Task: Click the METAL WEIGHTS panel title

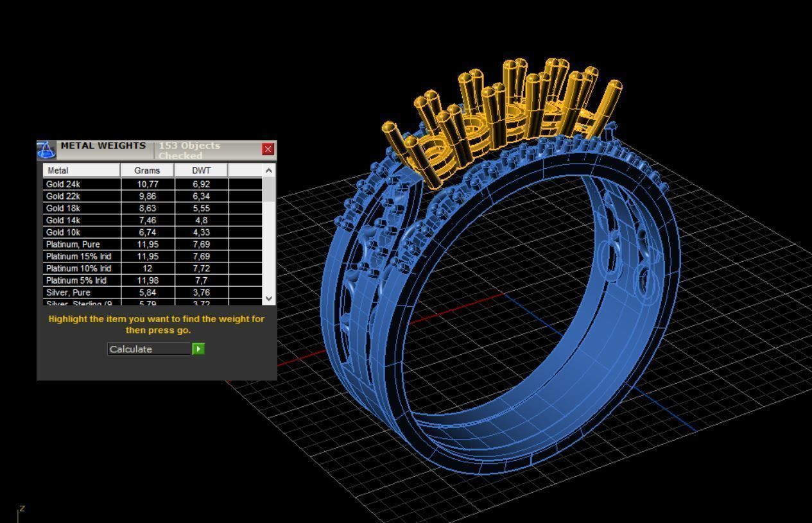Action: tap(103, 146)
